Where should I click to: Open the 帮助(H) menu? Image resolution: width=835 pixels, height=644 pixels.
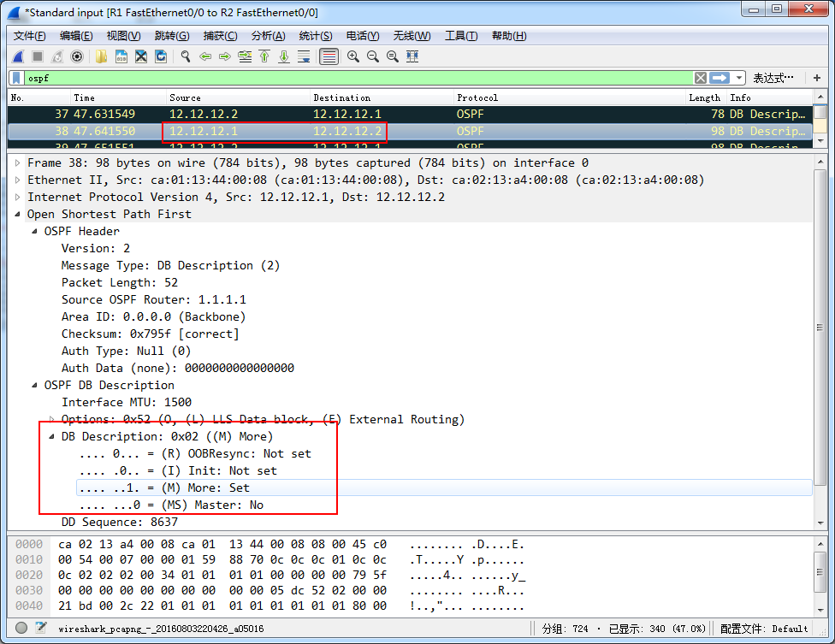click(x=509, y=36)
